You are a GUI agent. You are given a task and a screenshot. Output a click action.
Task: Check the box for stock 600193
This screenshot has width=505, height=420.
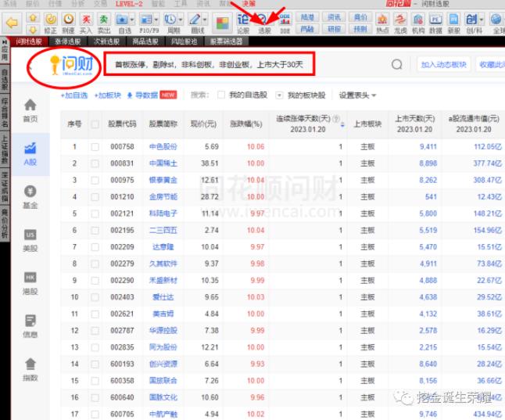click(95, 364)
